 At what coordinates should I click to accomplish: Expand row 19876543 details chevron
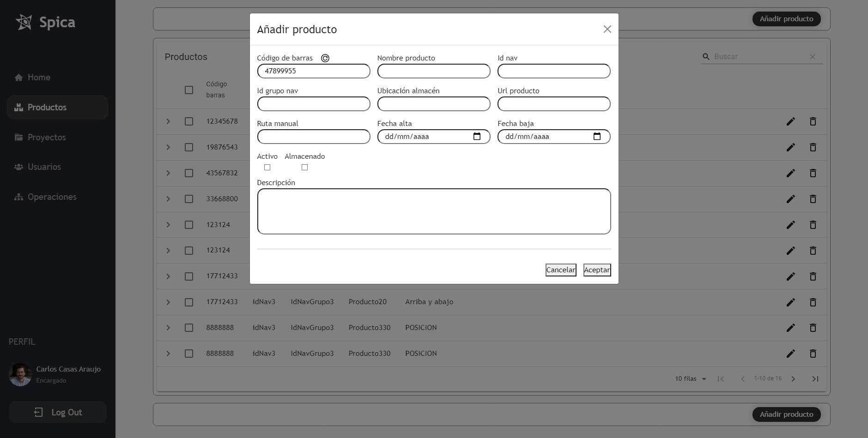point(168,147)
